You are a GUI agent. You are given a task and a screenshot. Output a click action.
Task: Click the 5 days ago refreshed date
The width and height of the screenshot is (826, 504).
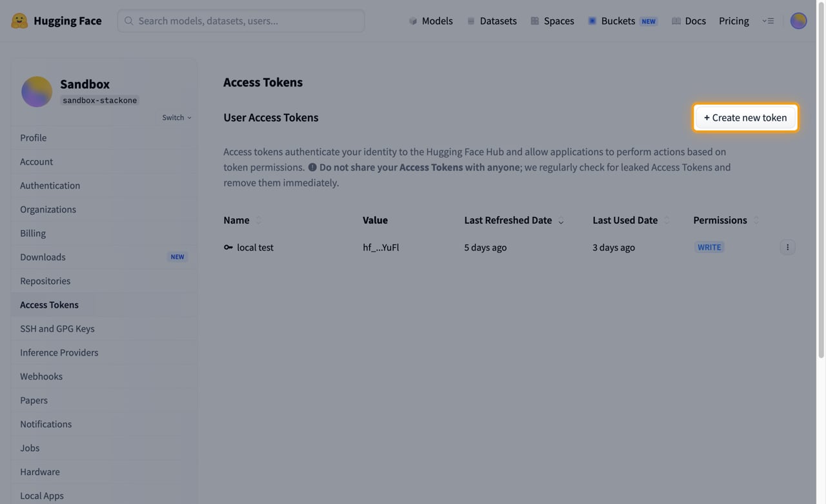(x=485, y=247)
